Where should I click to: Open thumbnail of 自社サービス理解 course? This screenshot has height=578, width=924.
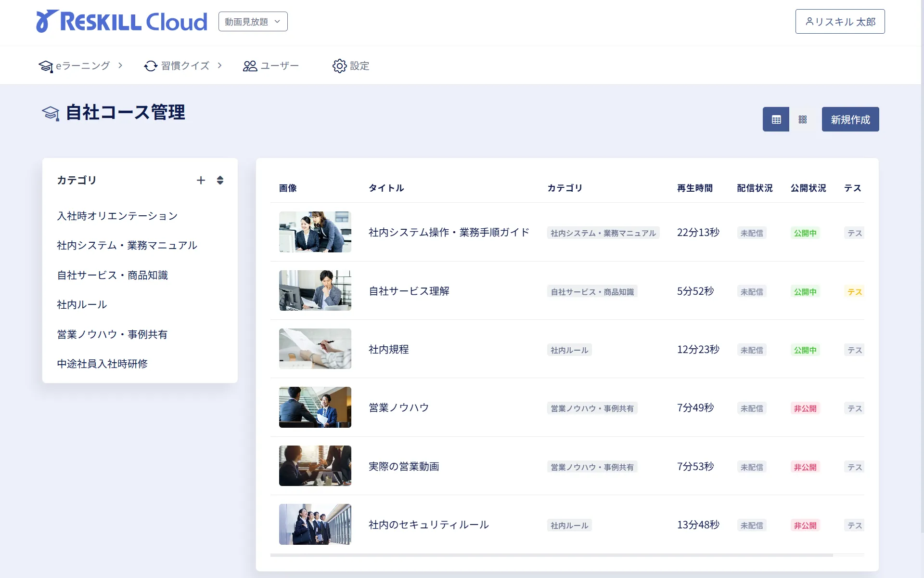315,290
